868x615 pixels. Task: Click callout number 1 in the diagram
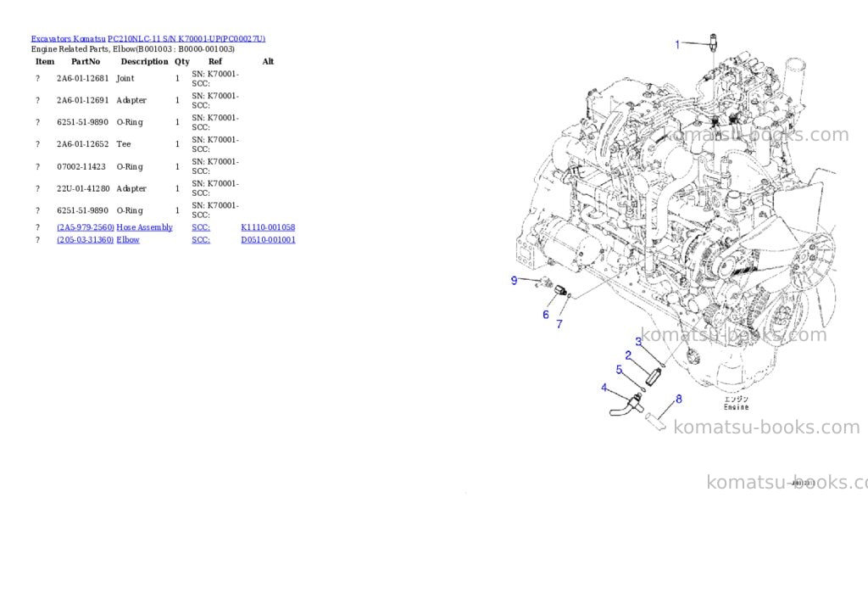point(677,44)
